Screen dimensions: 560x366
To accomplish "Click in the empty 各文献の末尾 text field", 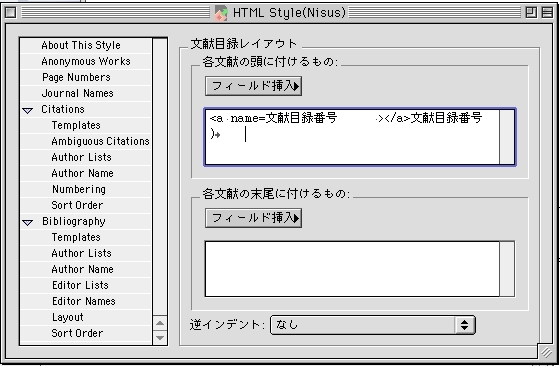I will [352, 269].
